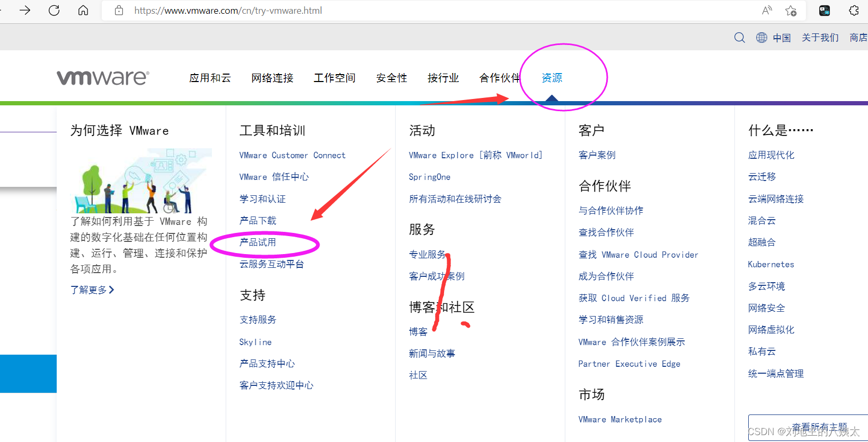Add this page to favorites star icon
Viewport: 868px width, 442px height.
791,10
